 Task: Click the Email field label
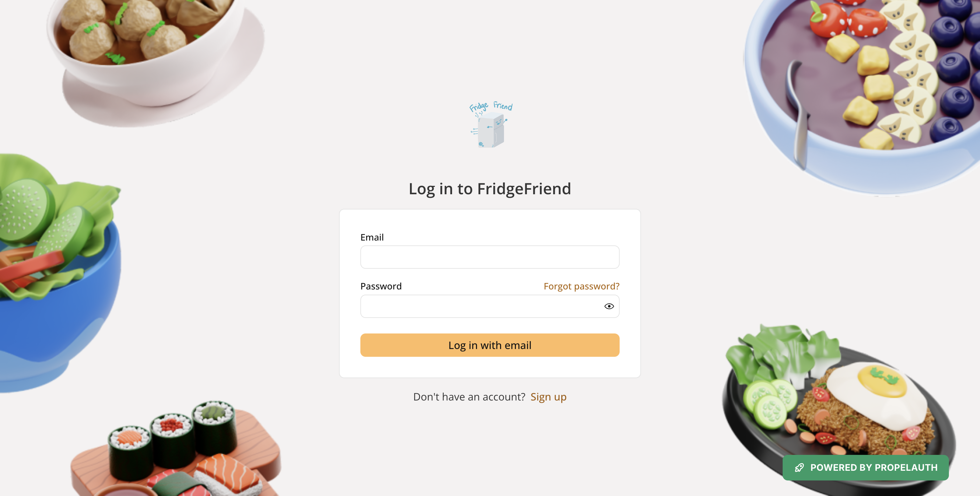pos(372,237)
